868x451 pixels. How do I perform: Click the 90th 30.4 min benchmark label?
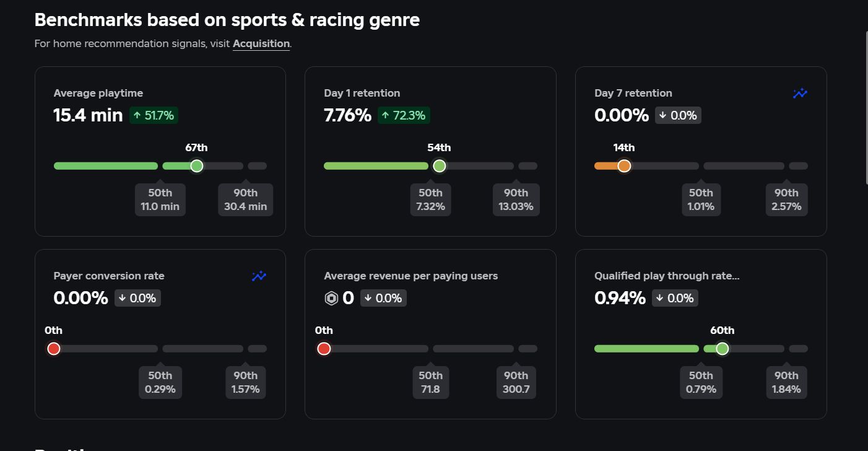click(245, 199)
